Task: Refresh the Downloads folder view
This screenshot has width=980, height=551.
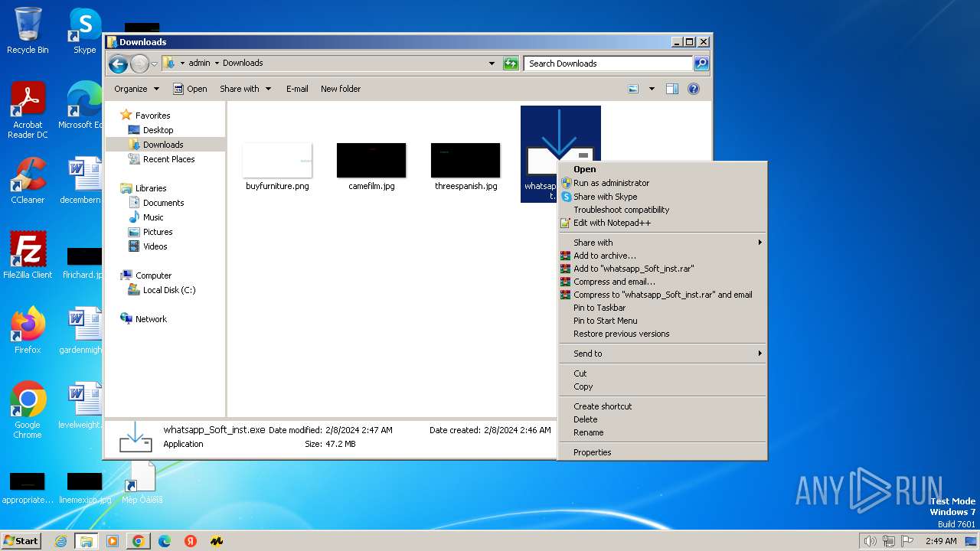Action: tap(511, 64)
